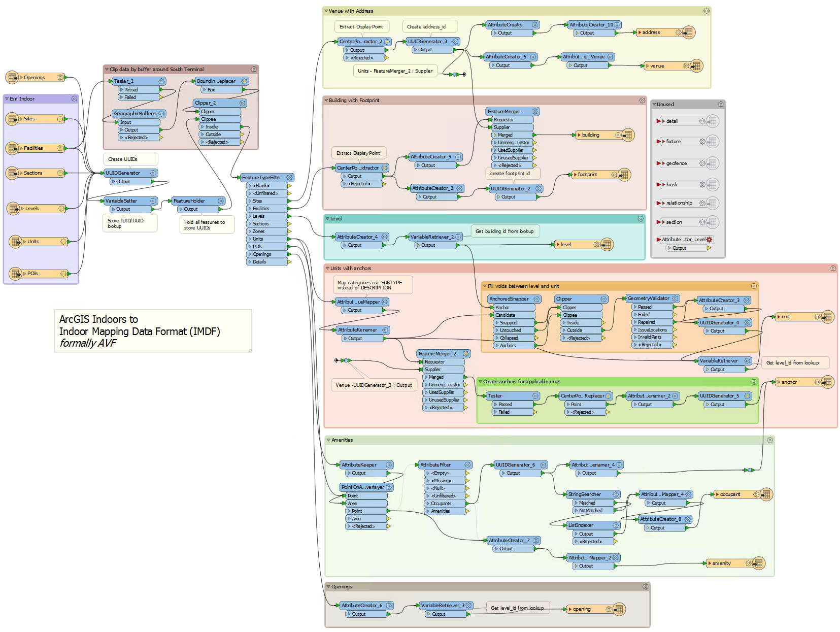
Task: Open the building writer table icon
Action: (x=628, y=135)
